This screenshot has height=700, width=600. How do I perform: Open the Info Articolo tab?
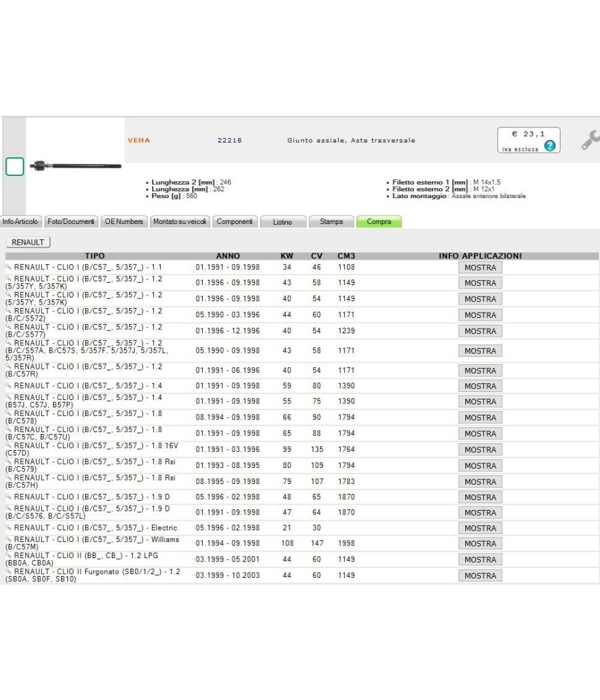[21, 221]
